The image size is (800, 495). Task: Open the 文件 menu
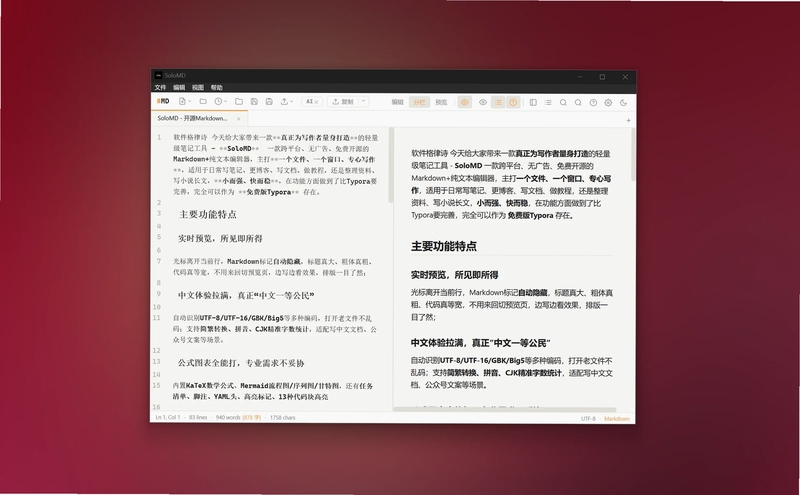point(160,87)
